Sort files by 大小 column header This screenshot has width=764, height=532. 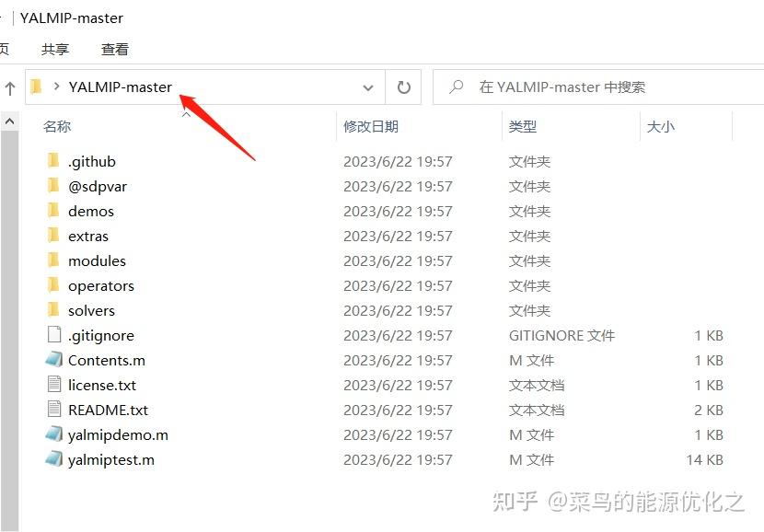(x=661, y=126)
